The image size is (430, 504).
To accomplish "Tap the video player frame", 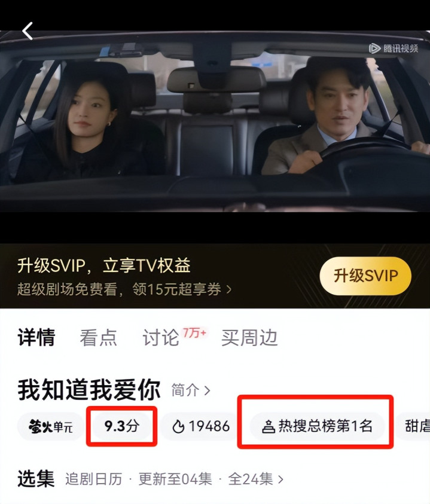I will (215, 121).
